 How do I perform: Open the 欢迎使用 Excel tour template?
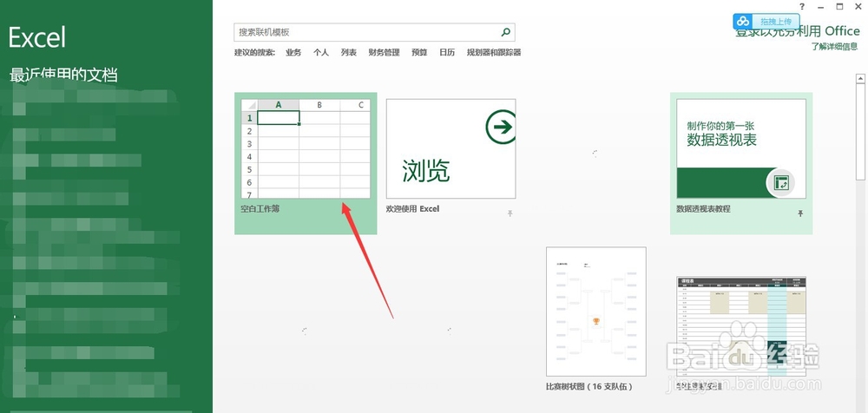tap(450, 149)
